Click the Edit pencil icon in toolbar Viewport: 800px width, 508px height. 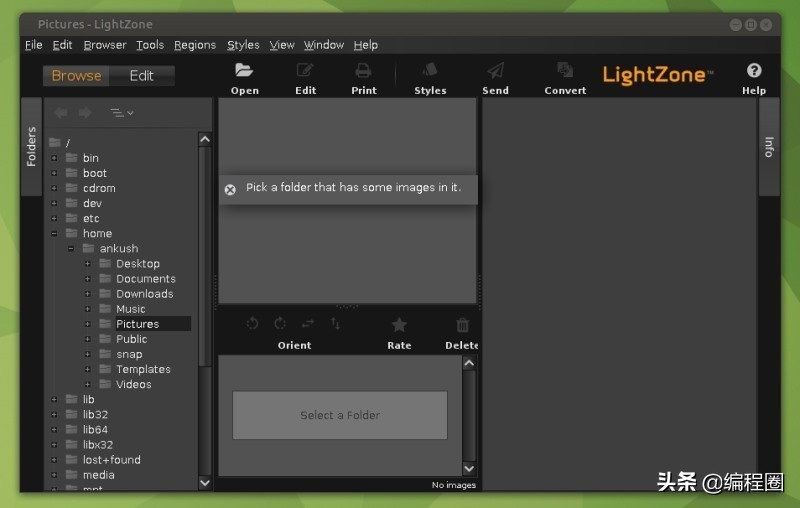tap(305, 70)
